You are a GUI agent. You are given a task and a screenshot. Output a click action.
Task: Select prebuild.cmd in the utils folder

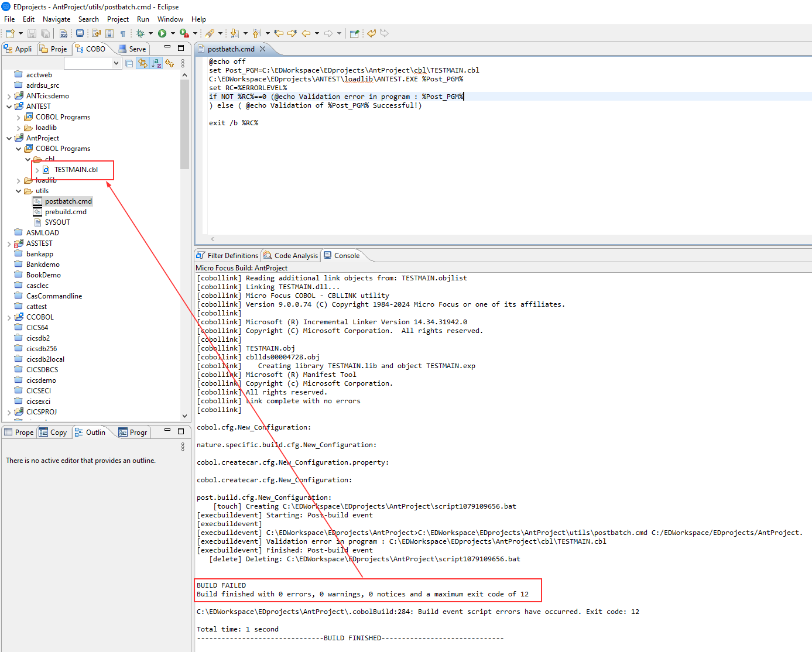[66, 212]
